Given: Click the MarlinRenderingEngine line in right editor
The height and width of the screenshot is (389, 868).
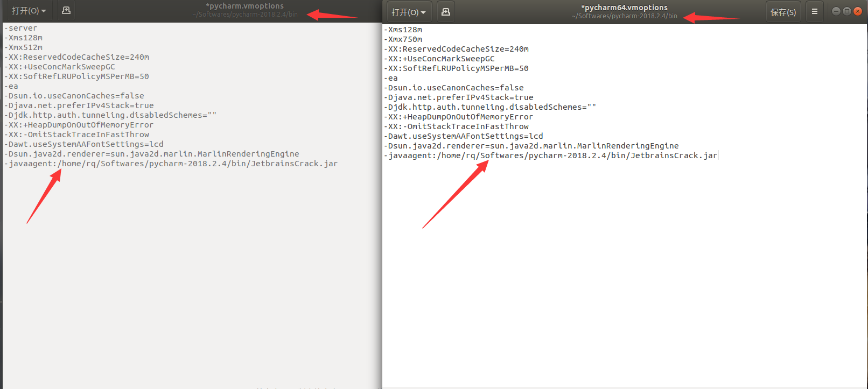Looking at the screenshot, I should click(531, 146).
